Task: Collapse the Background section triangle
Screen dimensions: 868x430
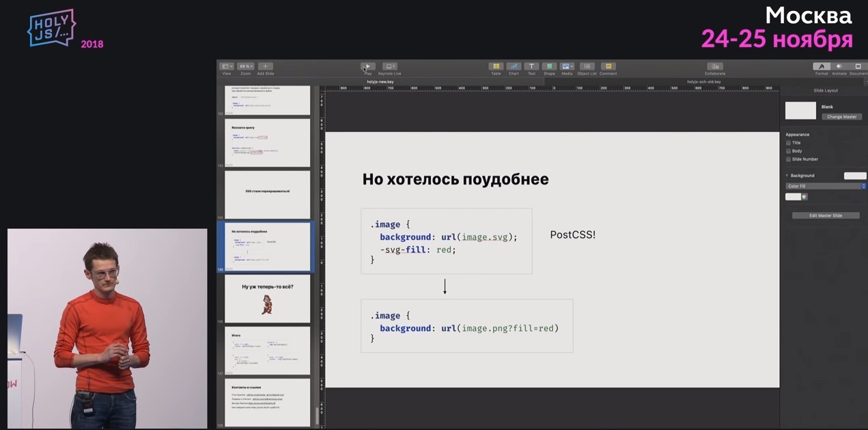Action: pyautogui.click(x=787, y=176)
